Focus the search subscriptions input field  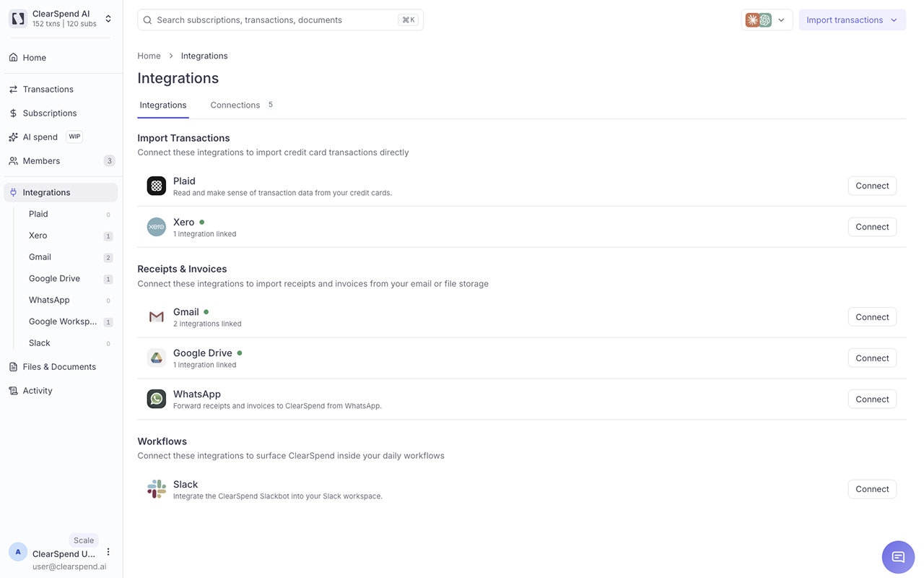(x=280, y=20)
